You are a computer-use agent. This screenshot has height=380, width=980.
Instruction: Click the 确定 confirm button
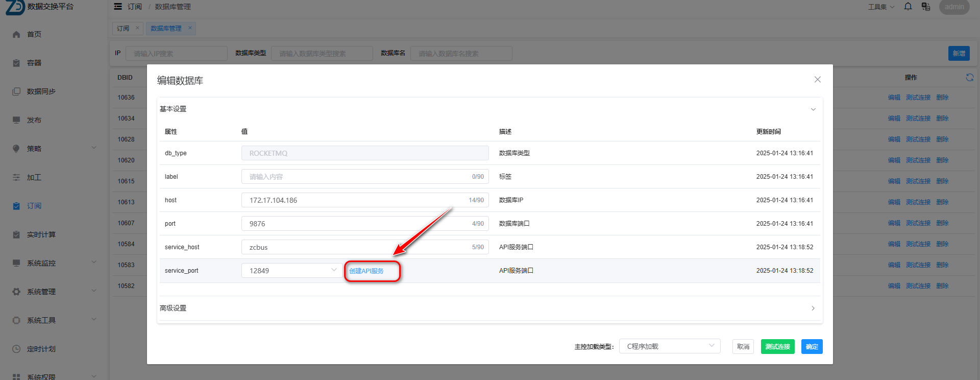click(x=812, y=347)
